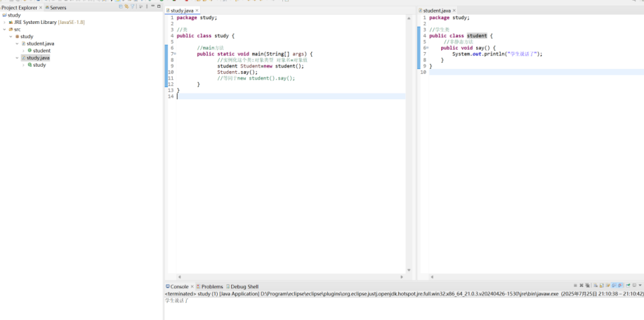Click 'student Student=new student();' code line
The image size is (644, 320).
point(261,66)
